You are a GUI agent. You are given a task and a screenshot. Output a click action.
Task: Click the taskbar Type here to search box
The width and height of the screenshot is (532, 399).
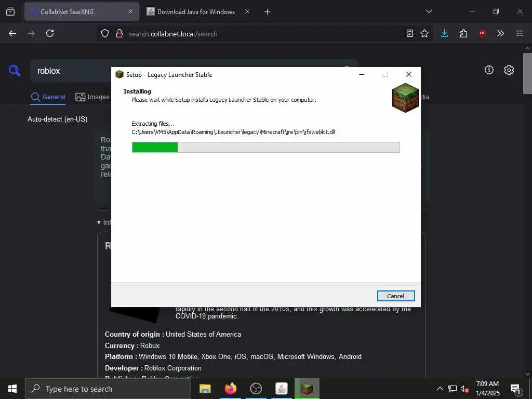coord(108,389)
